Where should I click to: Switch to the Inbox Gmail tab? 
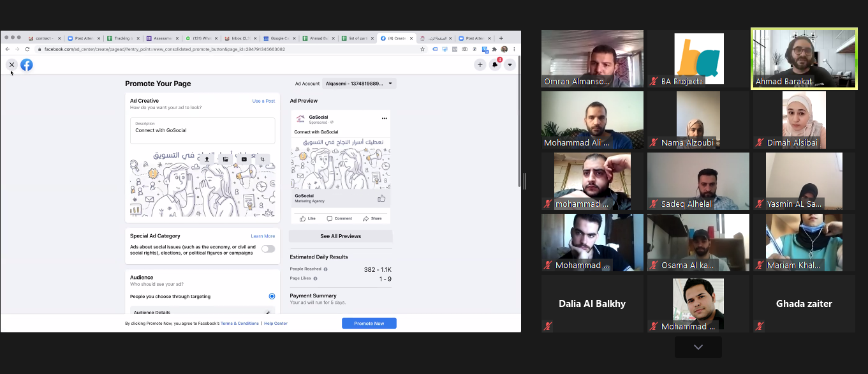pyautogui.click(x=239, y=38)
